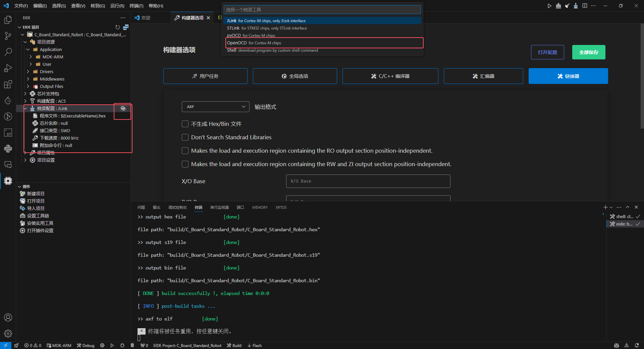Toggle the split editor layout icon
Viewport: 644px width, 349px height.
tap(585, 6)
